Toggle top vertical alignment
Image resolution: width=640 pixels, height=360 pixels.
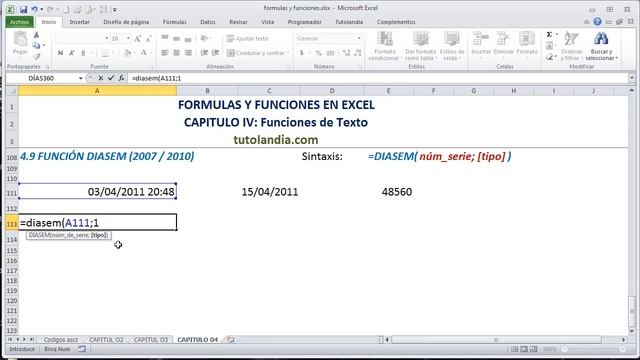point(165,38)
